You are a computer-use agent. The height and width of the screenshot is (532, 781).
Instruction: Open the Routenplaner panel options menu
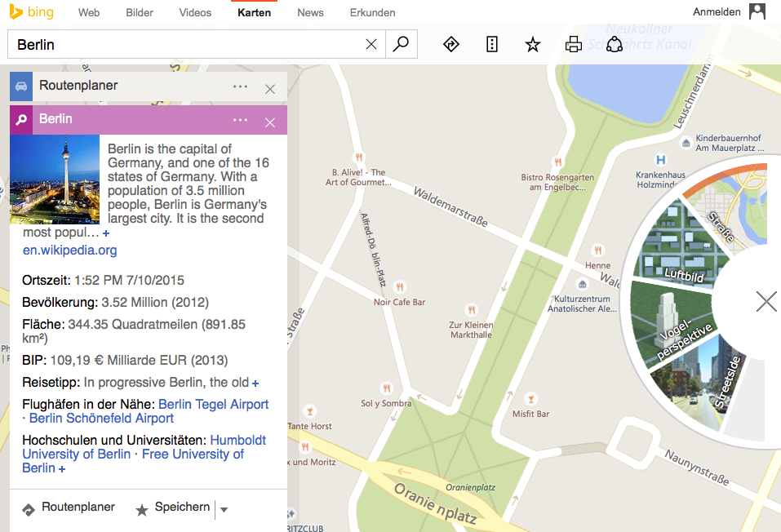240,86
